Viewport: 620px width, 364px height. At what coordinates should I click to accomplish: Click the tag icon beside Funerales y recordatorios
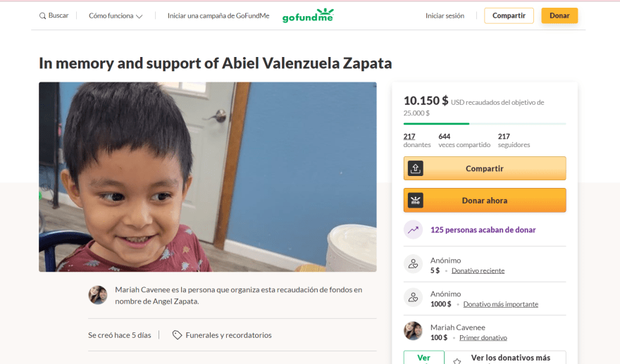point(177,335)
